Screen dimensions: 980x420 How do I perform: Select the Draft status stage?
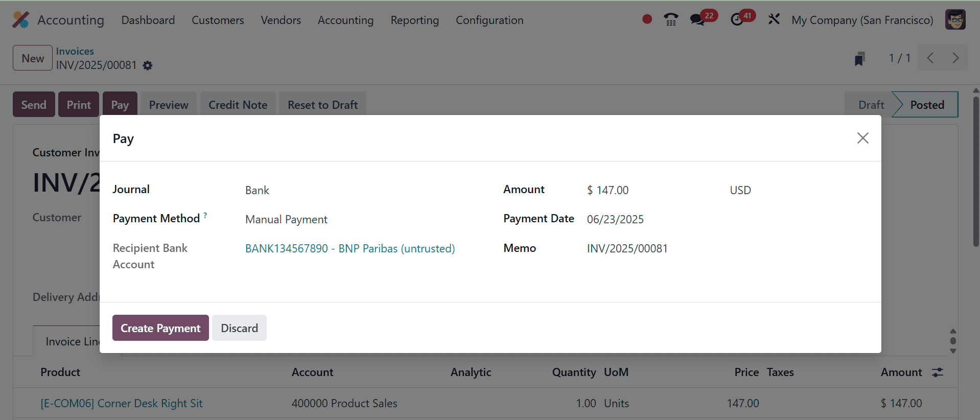pos(871,105)
